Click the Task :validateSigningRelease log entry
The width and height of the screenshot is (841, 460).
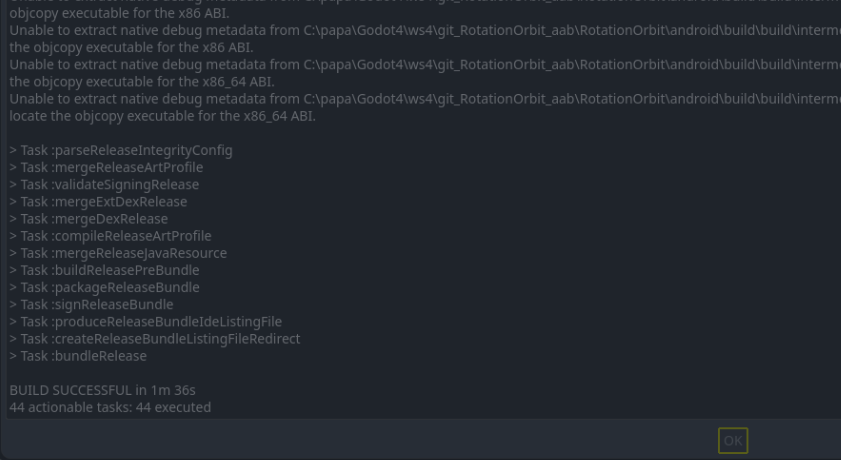coord(104,185)
